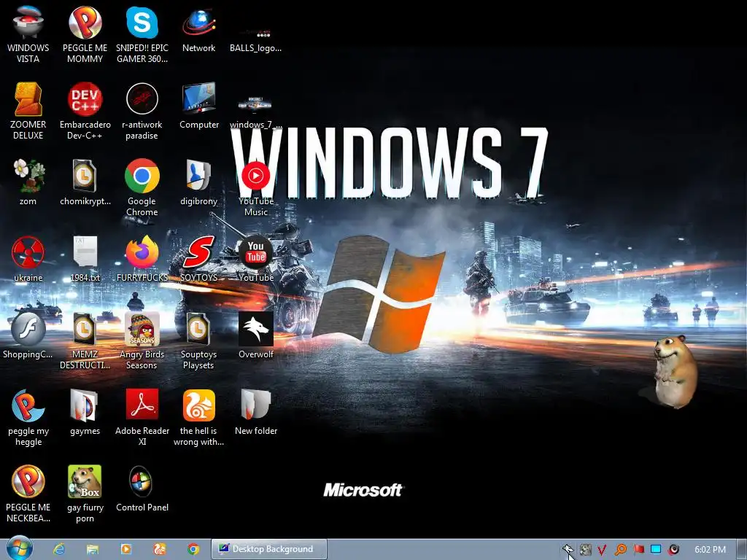Open the volume speaker tray icon

673,550
